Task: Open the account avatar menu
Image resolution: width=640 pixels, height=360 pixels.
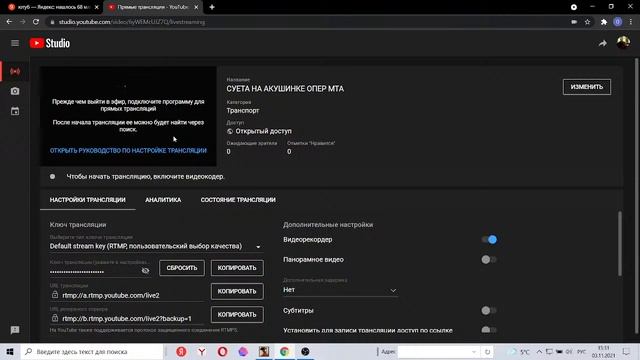Action: [623, 42]
